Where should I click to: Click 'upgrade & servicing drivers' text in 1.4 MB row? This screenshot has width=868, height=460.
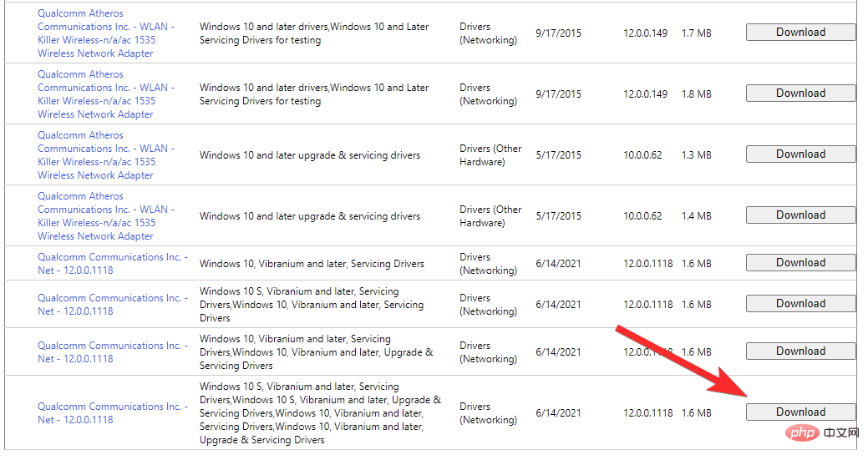359,216
